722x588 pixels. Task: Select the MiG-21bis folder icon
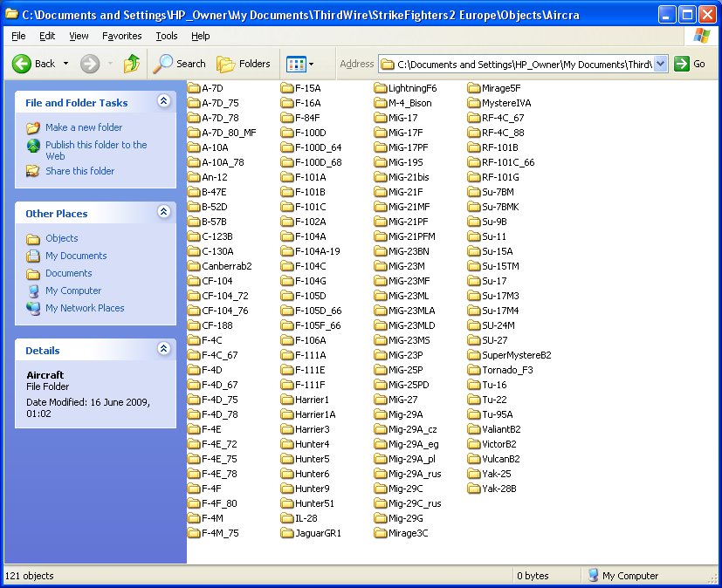(x=381, y=177)
